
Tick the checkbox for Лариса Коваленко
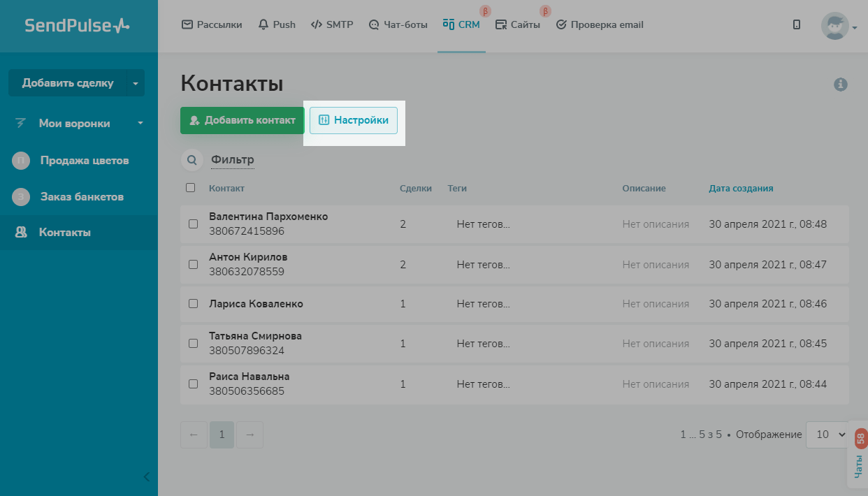[194, 304]
